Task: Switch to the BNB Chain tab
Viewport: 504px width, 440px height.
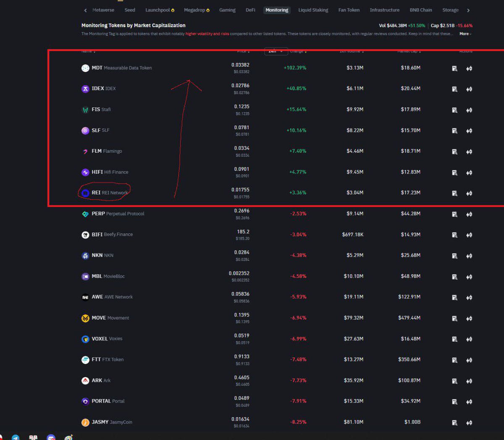Action: [421, 10]
